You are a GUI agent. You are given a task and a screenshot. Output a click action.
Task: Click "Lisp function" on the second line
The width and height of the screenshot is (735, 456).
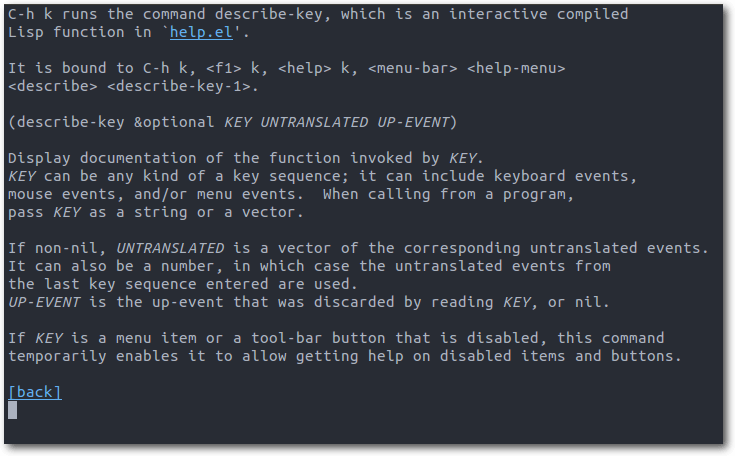click(66, 32)
